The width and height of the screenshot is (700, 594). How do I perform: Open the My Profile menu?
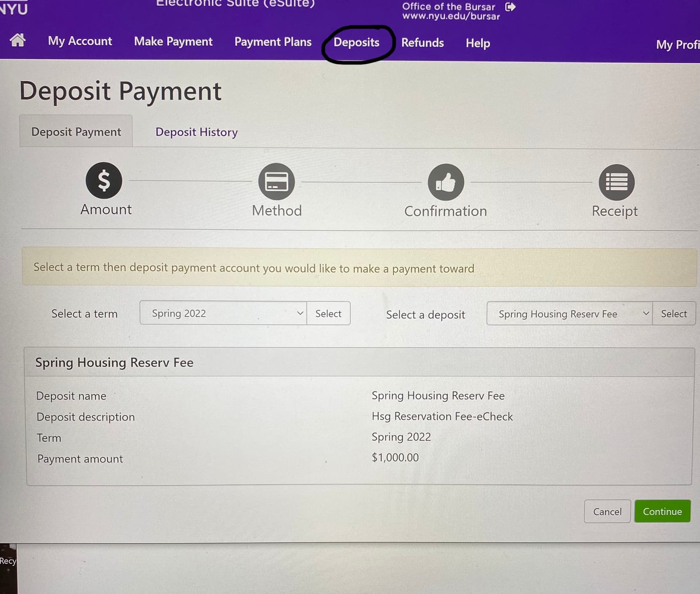point(678,45)
